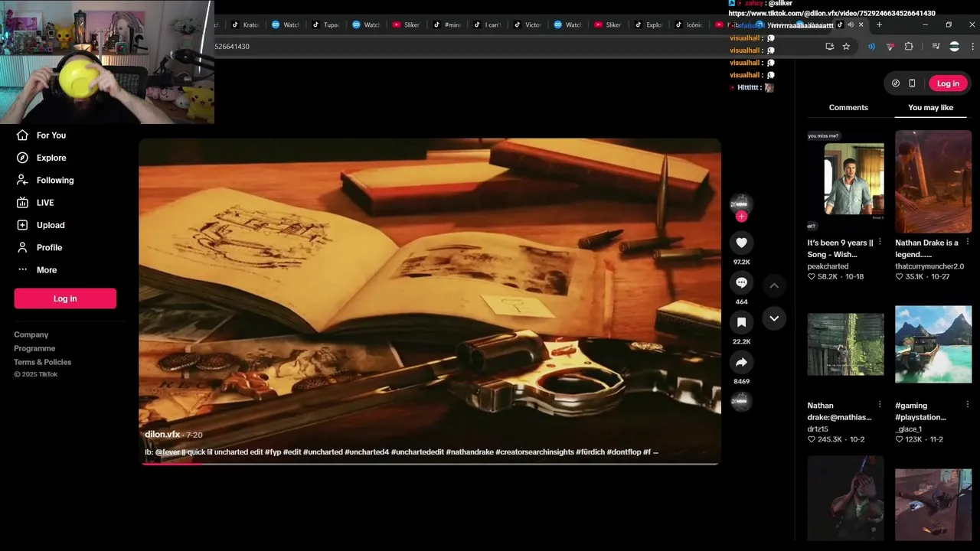The width and height of the screenshot is (980, 551).
Task: Open the It's been 9 years thumbnail
Action: pos(845,181)
